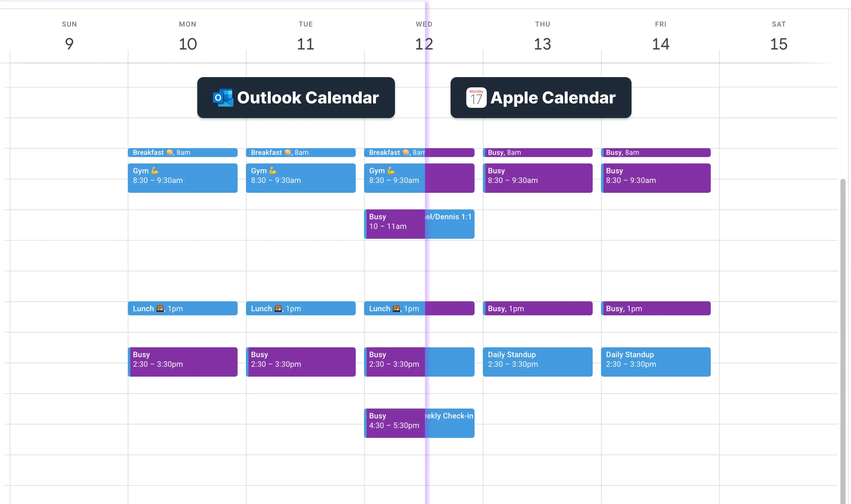This screenshot has height=504, width=851.
Task: Expand the Sunday 9 date cell
Action: (x=69, y=43)
